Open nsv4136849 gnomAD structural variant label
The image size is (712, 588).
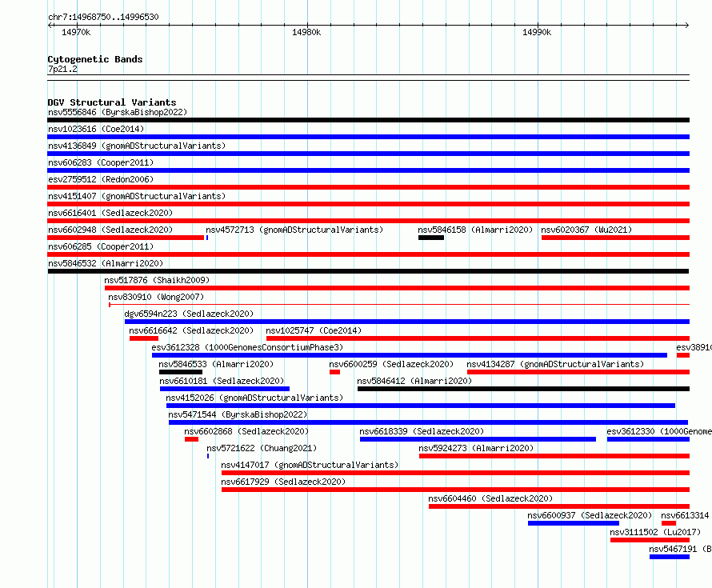(137, 146)
